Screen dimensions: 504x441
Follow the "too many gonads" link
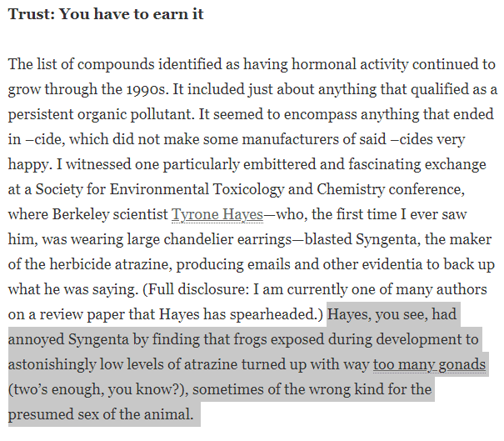coord(429,364)
